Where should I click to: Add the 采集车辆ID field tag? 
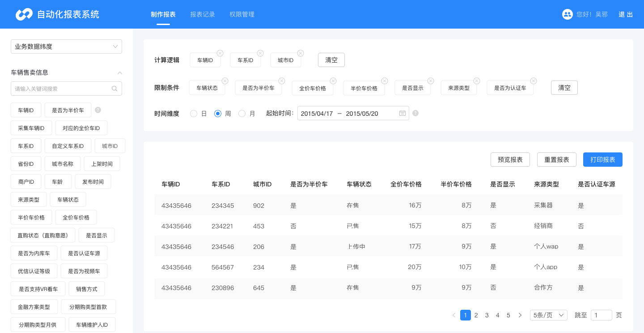pos(31,128)
